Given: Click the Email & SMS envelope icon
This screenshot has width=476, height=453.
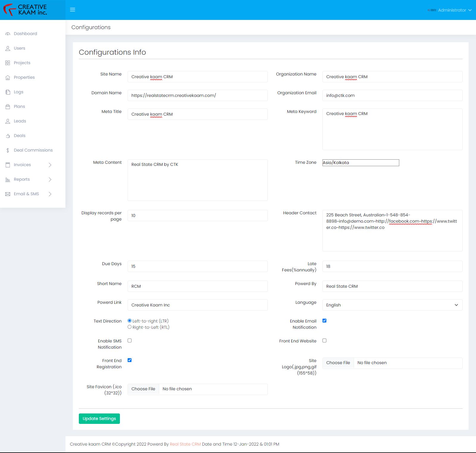Looking at the screenshot, I should click(x=8, y=194).
